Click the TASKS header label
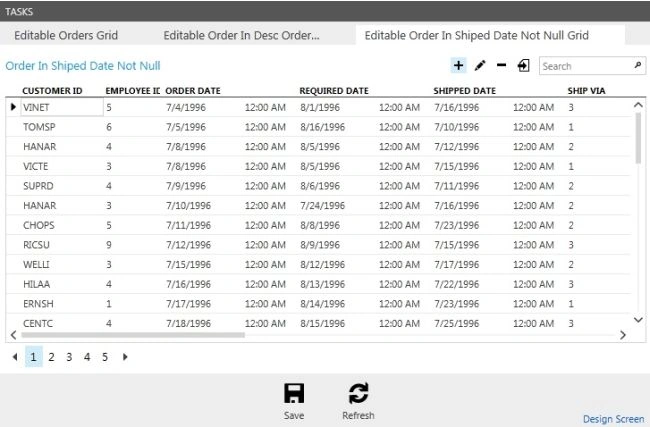Screen dimensions: 650x427 [x=19, y=11]
